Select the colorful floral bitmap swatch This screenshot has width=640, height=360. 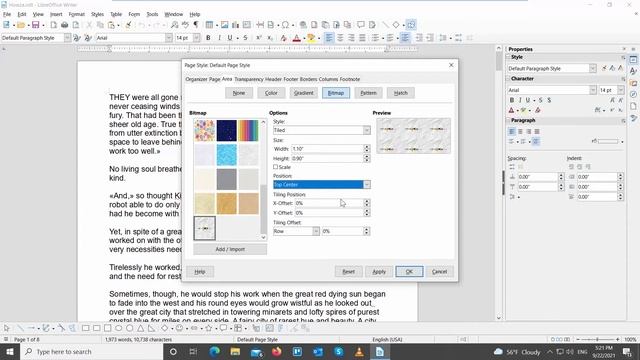204,131
